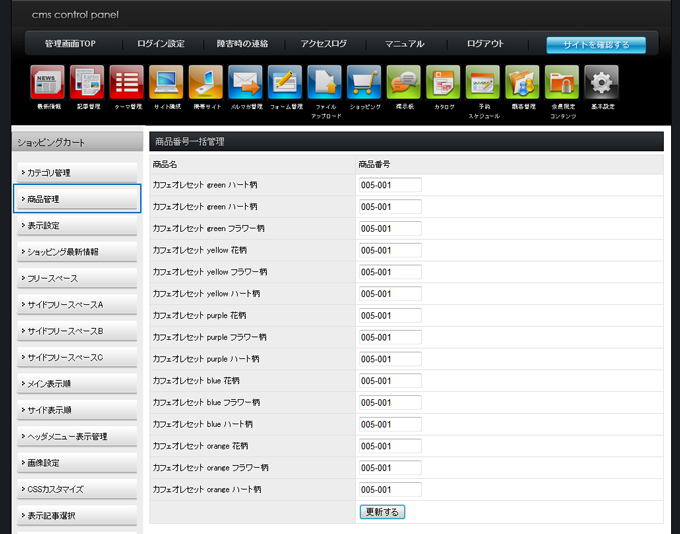
Task: Click the サイトを確認する button
Action: point(596,45)
